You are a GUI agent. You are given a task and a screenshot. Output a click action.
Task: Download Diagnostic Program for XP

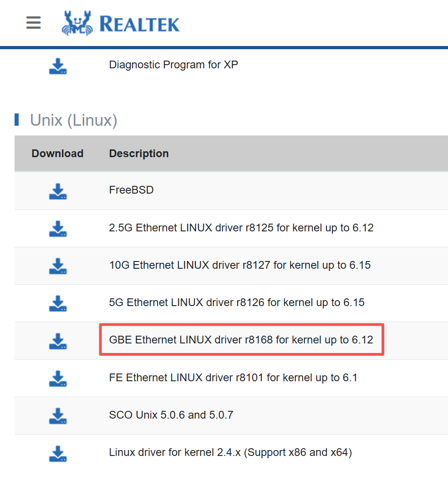tap(58, 66)
